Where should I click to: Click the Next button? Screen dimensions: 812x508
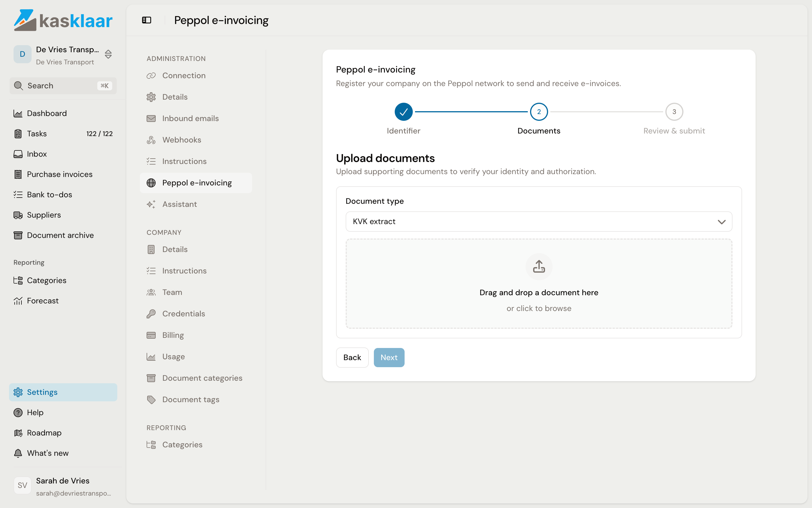coord(389,358)
